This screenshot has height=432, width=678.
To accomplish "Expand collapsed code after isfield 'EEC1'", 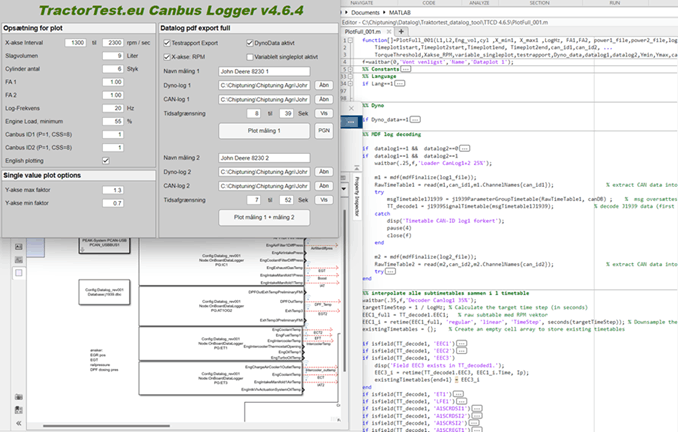I will coord(461,343).
